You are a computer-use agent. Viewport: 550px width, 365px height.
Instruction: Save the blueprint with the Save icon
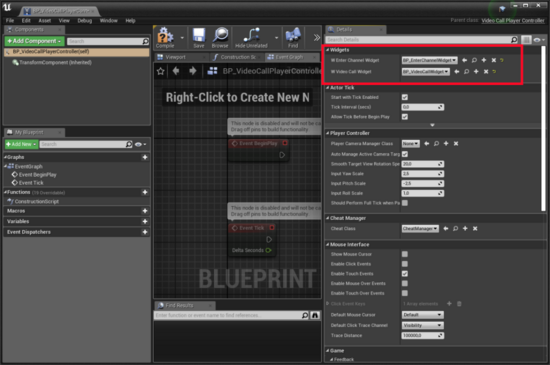199,38
